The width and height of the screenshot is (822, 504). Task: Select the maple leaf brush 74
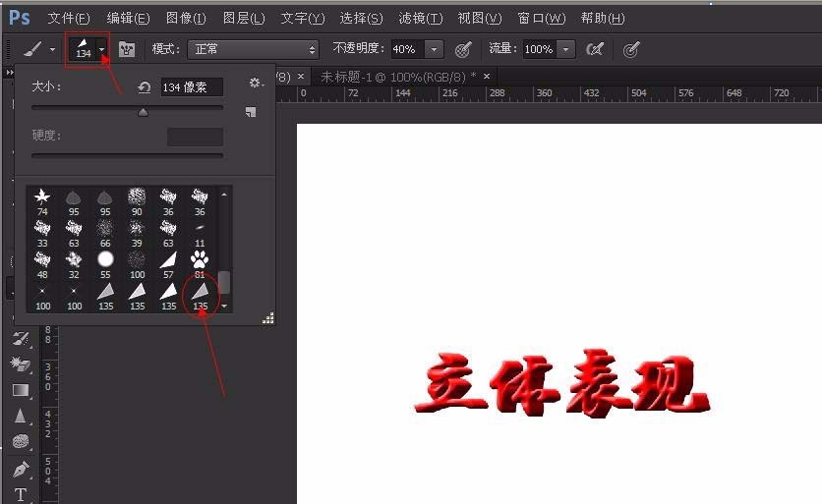pos(42,202)
